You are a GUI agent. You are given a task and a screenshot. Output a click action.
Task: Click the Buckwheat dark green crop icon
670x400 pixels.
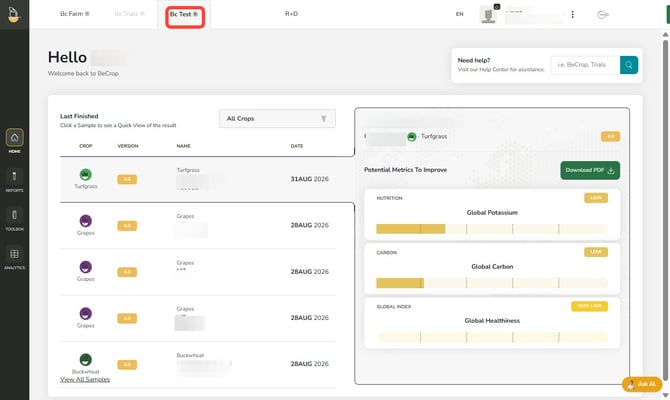click(85, 359)
